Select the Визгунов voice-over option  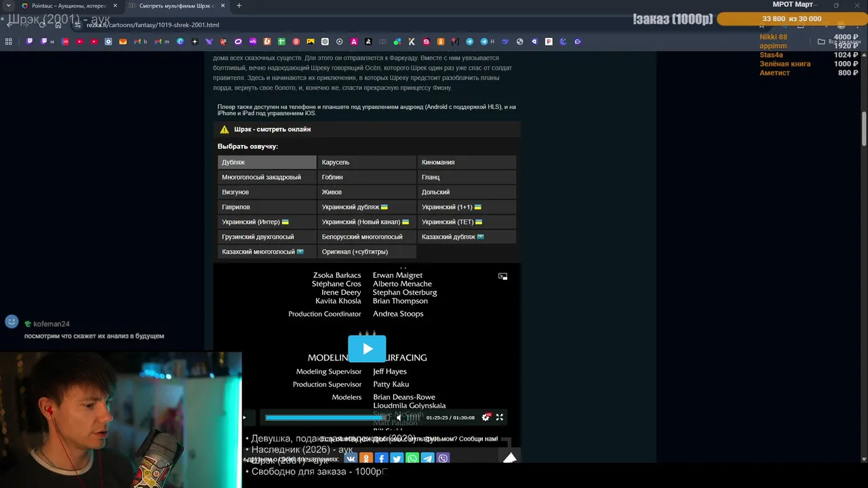267,192
